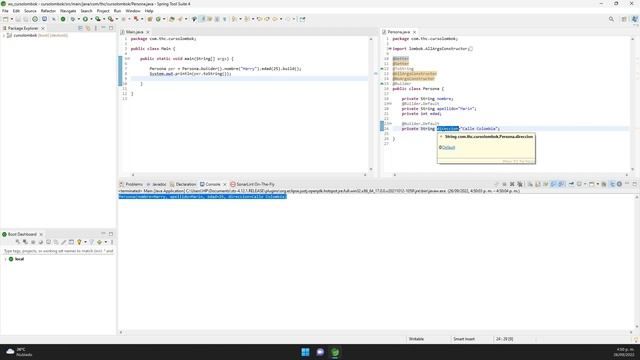
Task: Expand the folded import block in Persona.java
Action: (x=389, y=49)
